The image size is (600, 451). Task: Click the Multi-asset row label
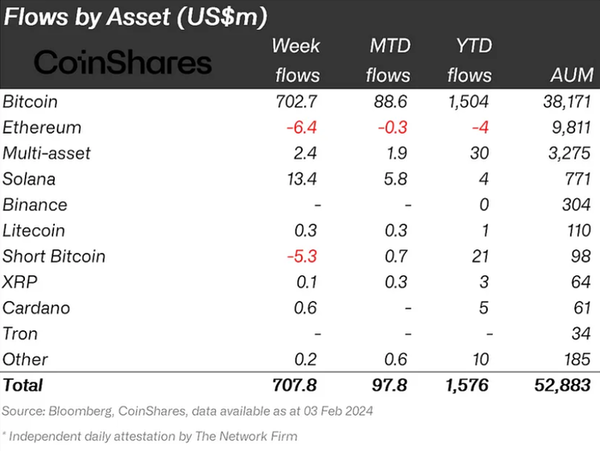[49, 153]
